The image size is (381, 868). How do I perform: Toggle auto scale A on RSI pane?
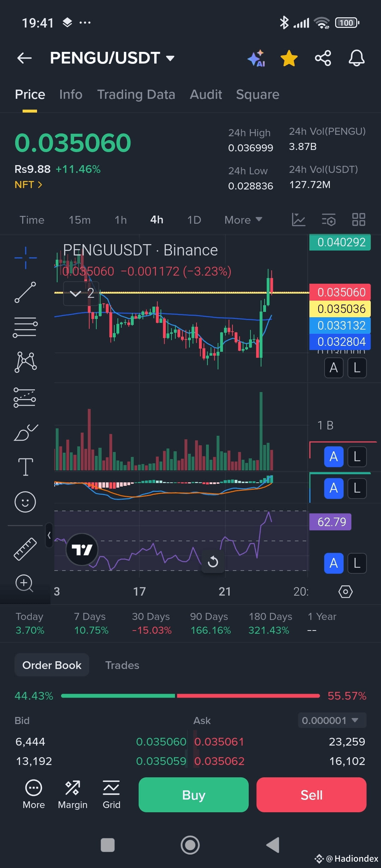click(334, 563)
